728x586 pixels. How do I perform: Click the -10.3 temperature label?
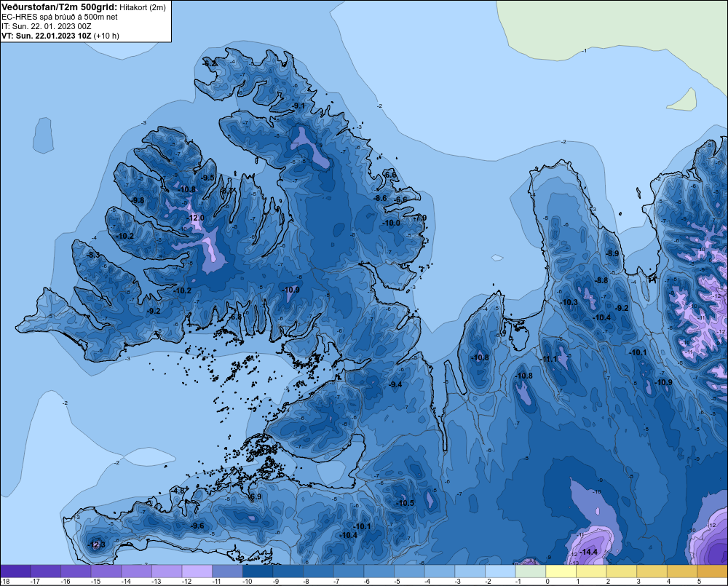pyautogui.click(x=570, y=302)
